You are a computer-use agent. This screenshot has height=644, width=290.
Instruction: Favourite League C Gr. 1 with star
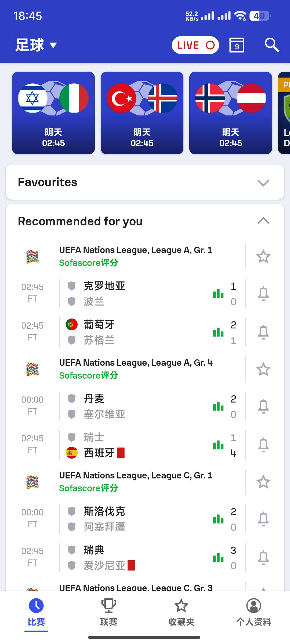click(x=263, y=482)
